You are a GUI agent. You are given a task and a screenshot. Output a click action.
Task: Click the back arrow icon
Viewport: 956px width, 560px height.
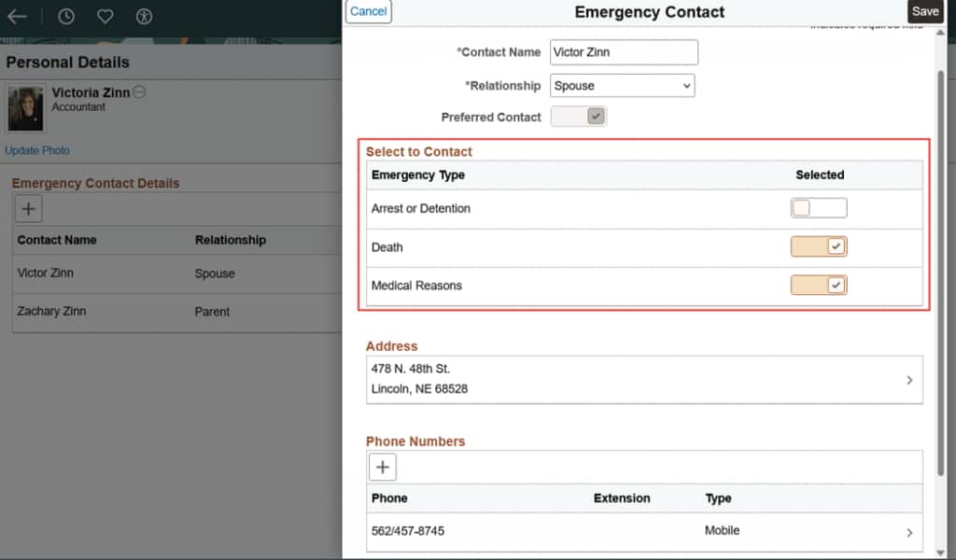17,17
